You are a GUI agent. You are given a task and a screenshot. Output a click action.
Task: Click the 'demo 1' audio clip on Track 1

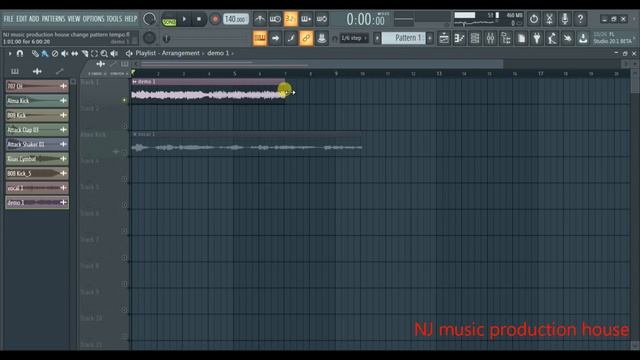[208, 91]
